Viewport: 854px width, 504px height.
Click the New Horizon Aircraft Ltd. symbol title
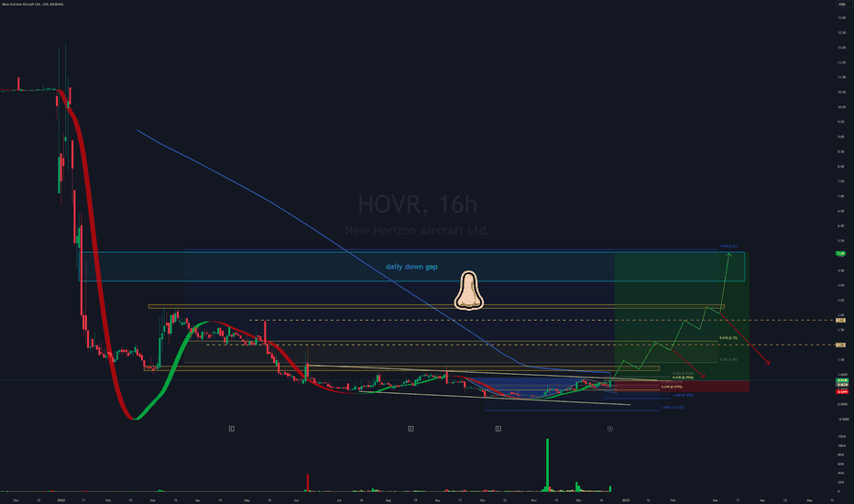pos(33,5)
